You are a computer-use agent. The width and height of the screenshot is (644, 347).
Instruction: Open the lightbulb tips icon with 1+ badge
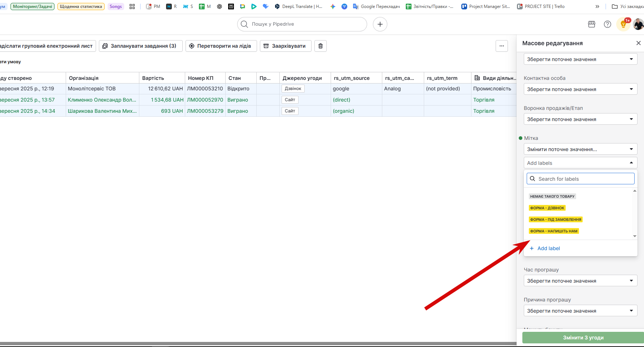[623, 24]
